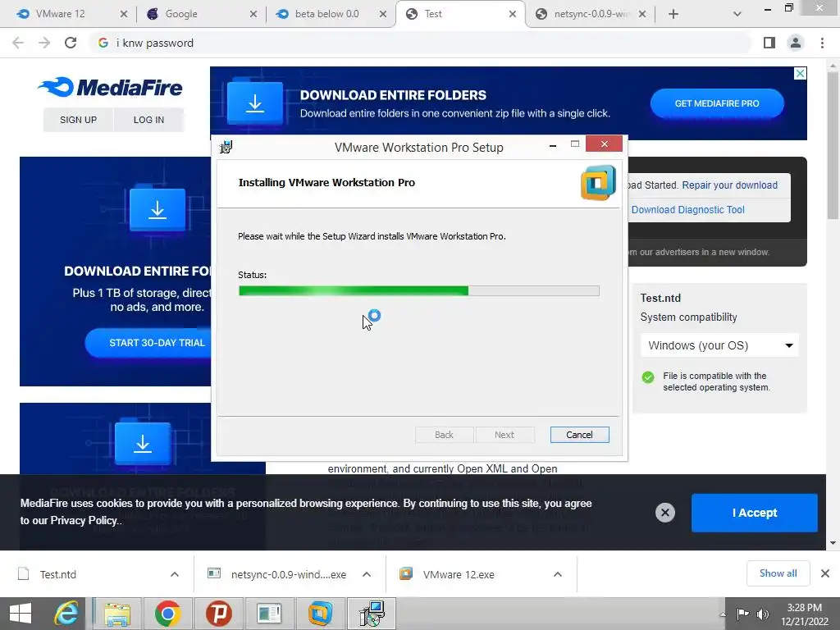Open a new browser tab
This screenshot has width=840, height=630.
(x=673, y=14)
